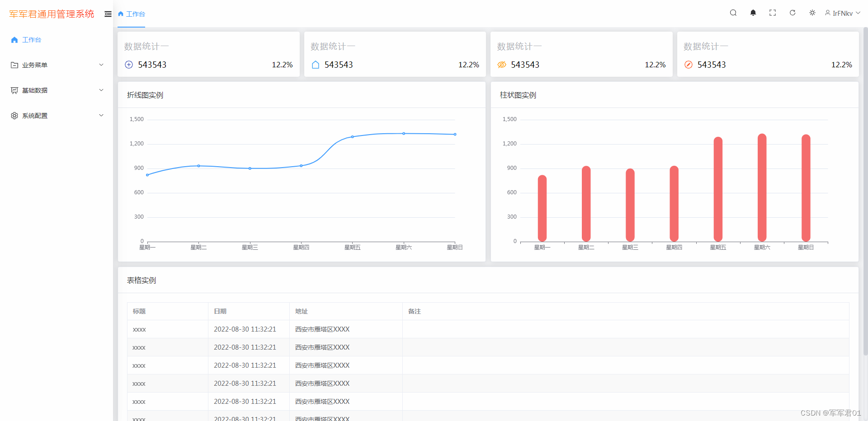This screenshot has height=421, width=868.
Task: Click the home icon on 工作台 tab
Action: pyautogui.click(x=121, y=14)
